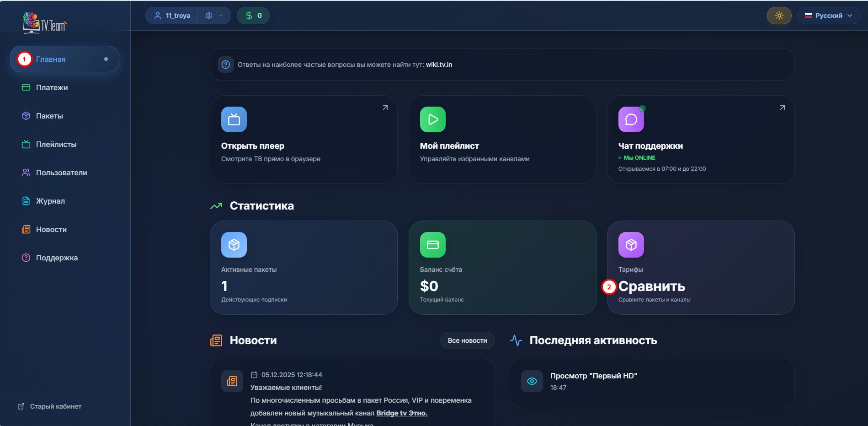Click the TV Team logo
Screen dimensions: 868x426
44,23
